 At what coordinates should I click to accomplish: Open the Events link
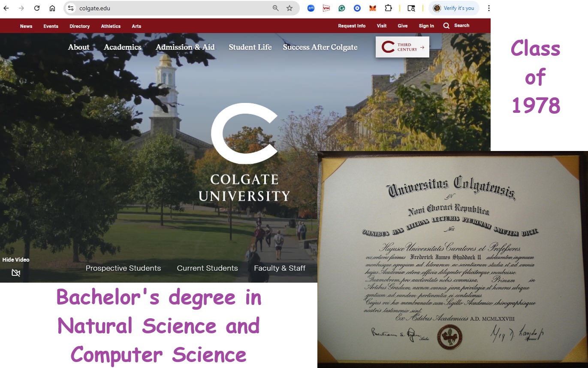pos(51,26)
